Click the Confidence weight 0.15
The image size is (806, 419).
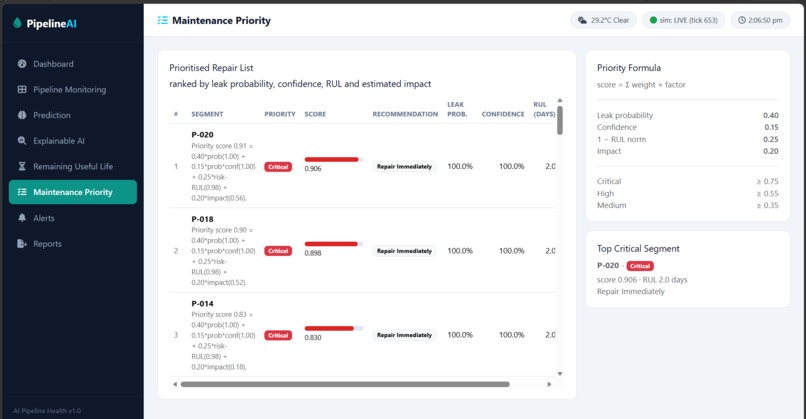click(x=771, y=127)
